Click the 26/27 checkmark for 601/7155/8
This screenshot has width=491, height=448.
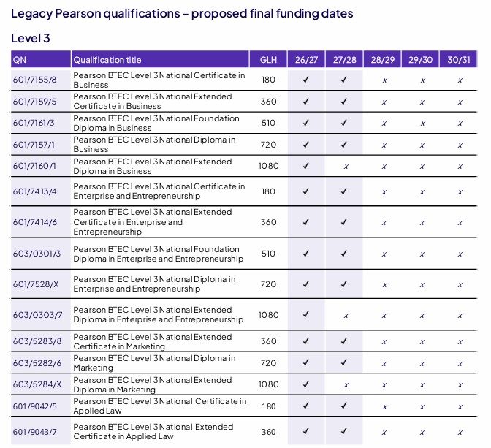coord(306,80)
